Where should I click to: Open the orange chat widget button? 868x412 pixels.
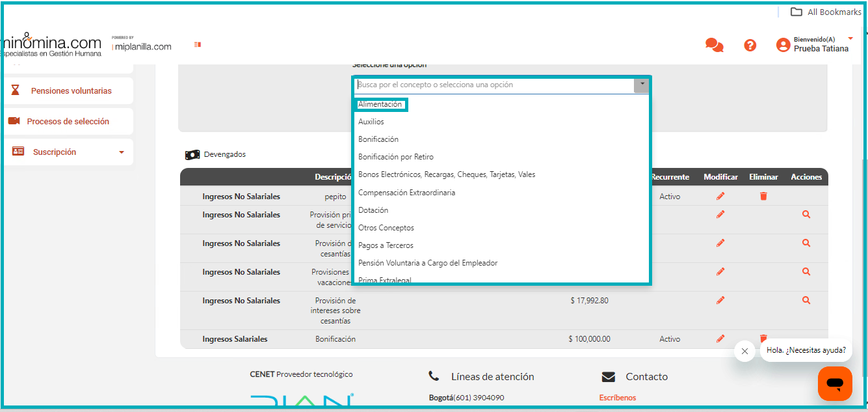[x=835, y=383]
